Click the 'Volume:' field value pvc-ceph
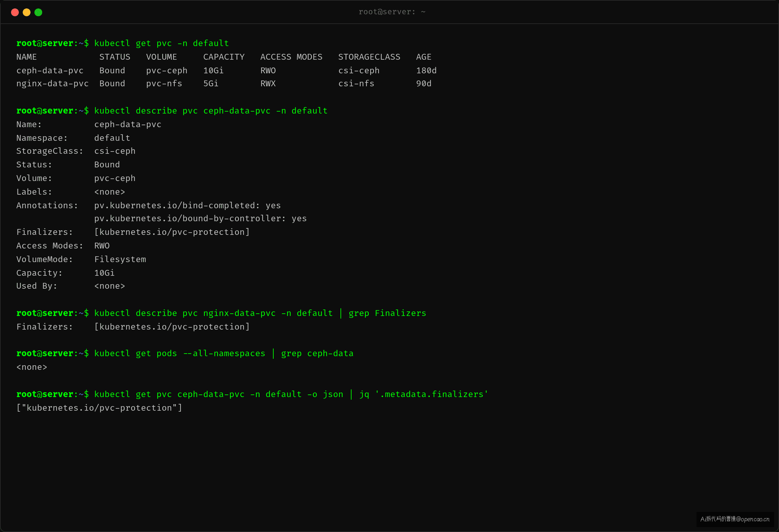Image resolution: width=779 pixels, height=532 pixels. tap(115, 178)
